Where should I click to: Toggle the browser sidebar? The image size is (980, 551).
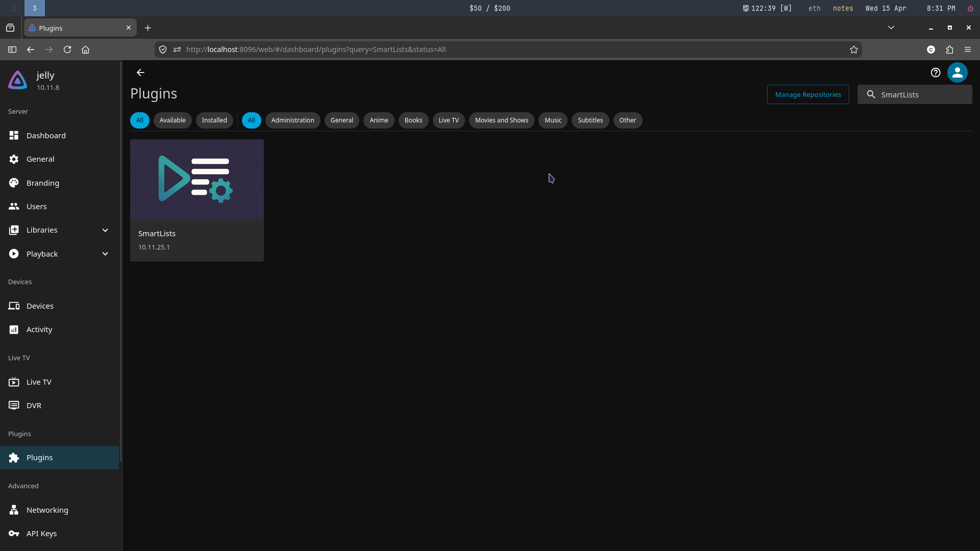[x=12, y=49]
